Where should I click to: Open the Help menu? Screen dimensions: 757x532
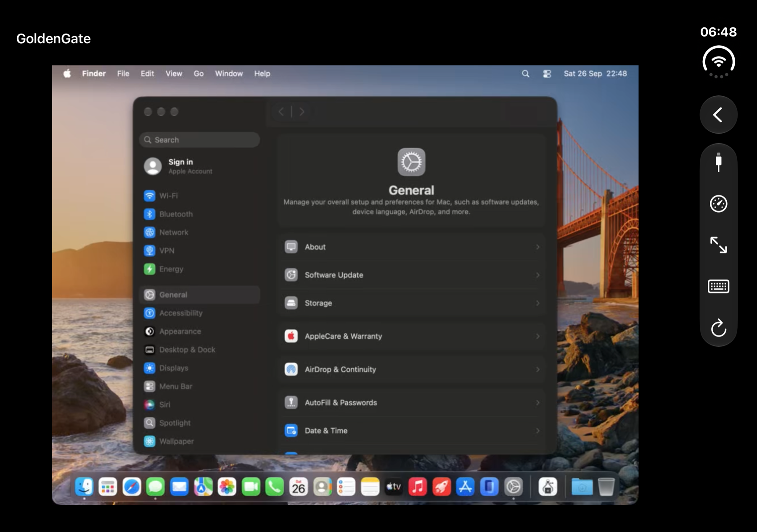pos(262,74)
